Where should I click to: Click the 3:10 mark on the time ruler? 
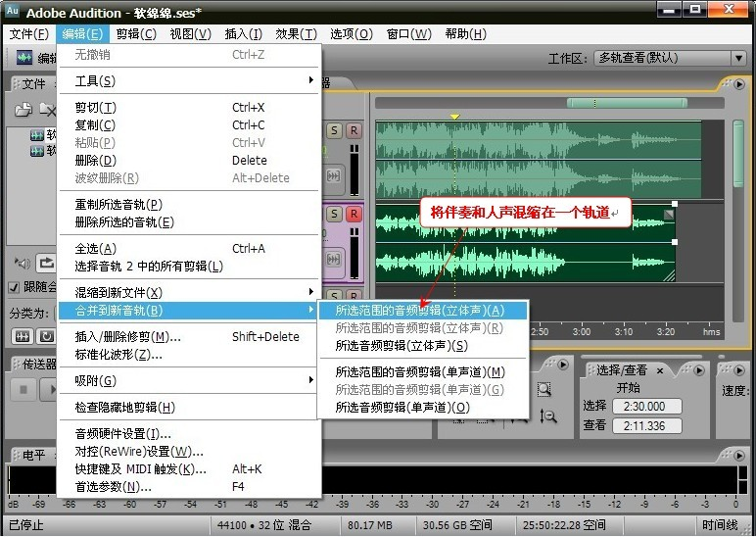pos(624,331)
